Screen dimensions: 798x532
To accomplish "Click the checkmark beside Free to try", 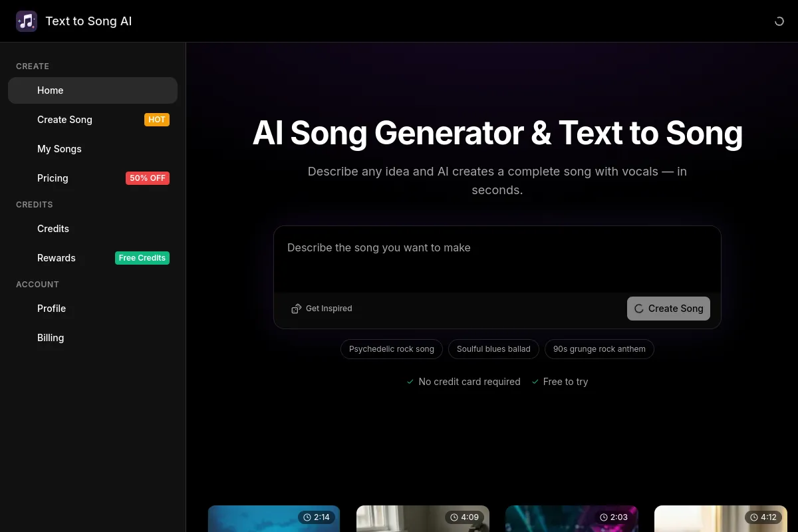I will (535, 382).
